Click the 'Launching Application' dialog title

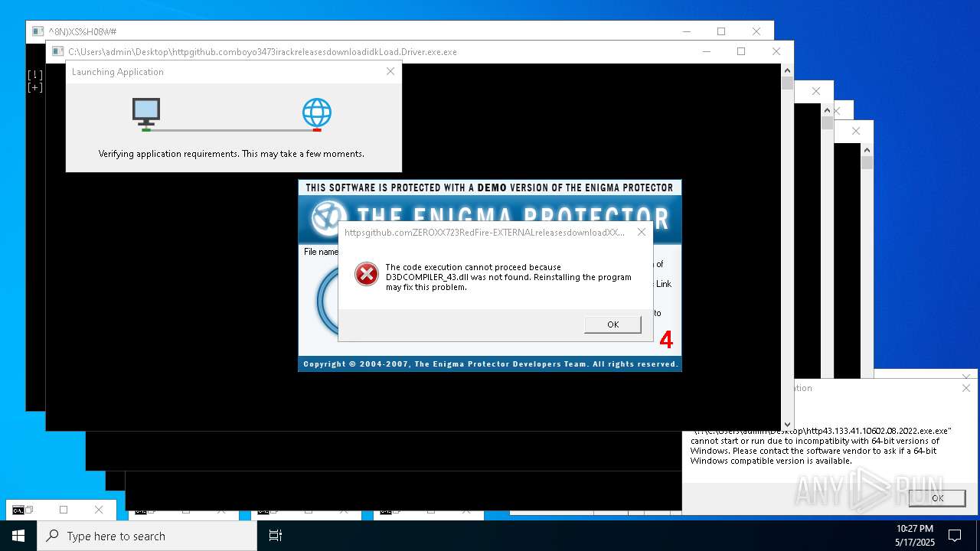click(118, 72)
